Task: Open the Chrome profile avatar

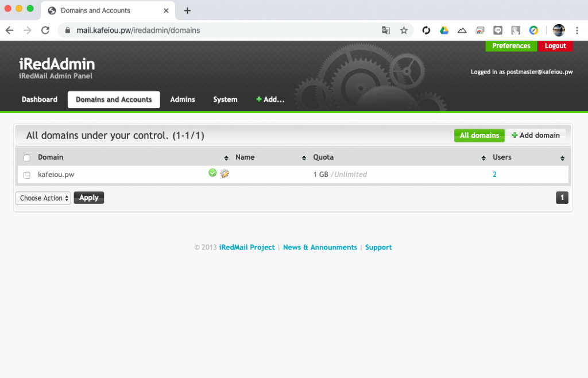Action: [x=559, y=30]
